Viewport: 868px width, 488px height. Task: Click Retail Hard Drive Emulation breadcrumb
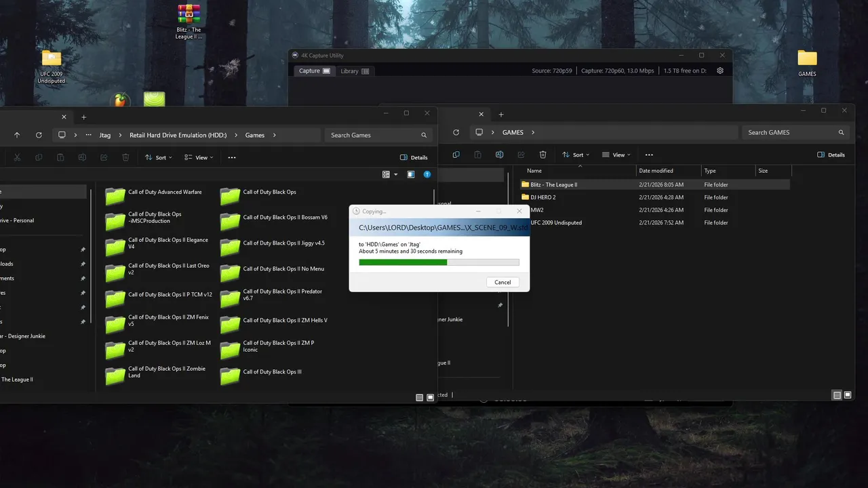coord(178,135)
